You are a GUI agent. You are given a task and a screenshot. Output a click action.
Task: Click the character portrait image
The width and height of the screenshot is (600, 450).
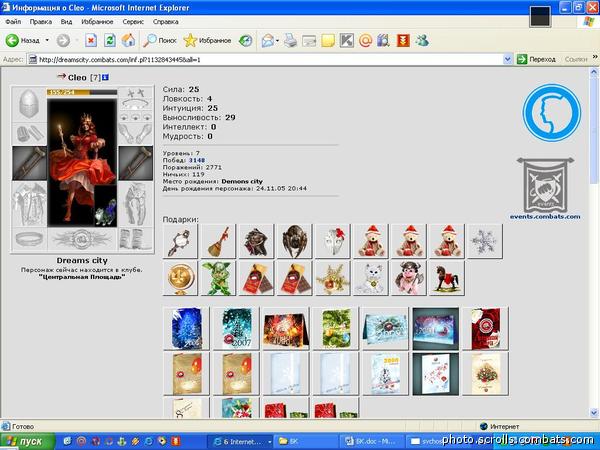click(82, 163)
